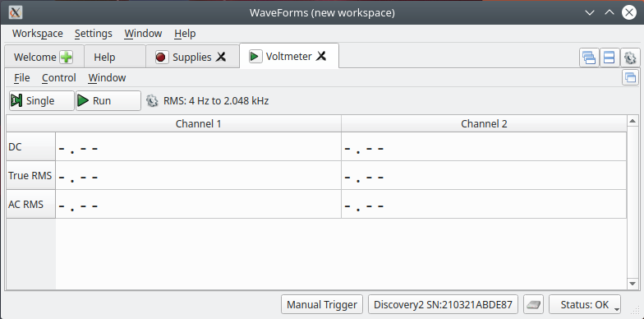Start a Single voltmeter acquisition
Screen dimensions: 644x319
(42, 100)
